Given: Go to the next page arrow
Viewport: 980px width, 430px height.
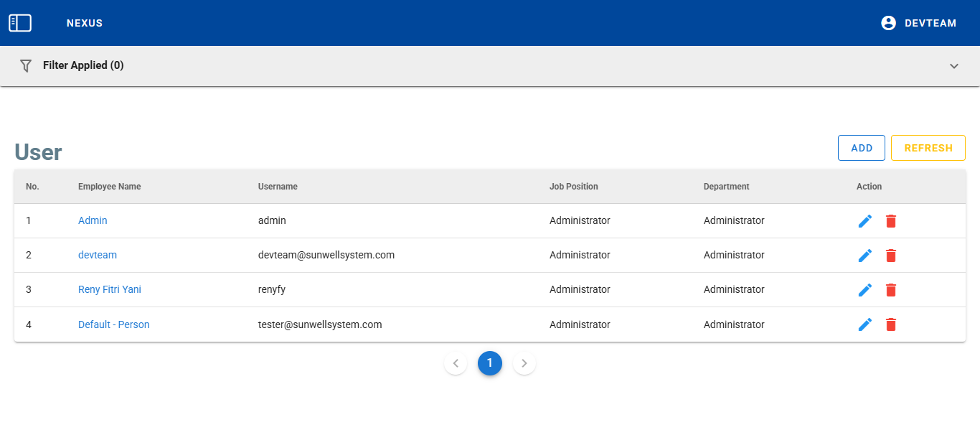Looking at the screenshot, I should tap(524, 363).
